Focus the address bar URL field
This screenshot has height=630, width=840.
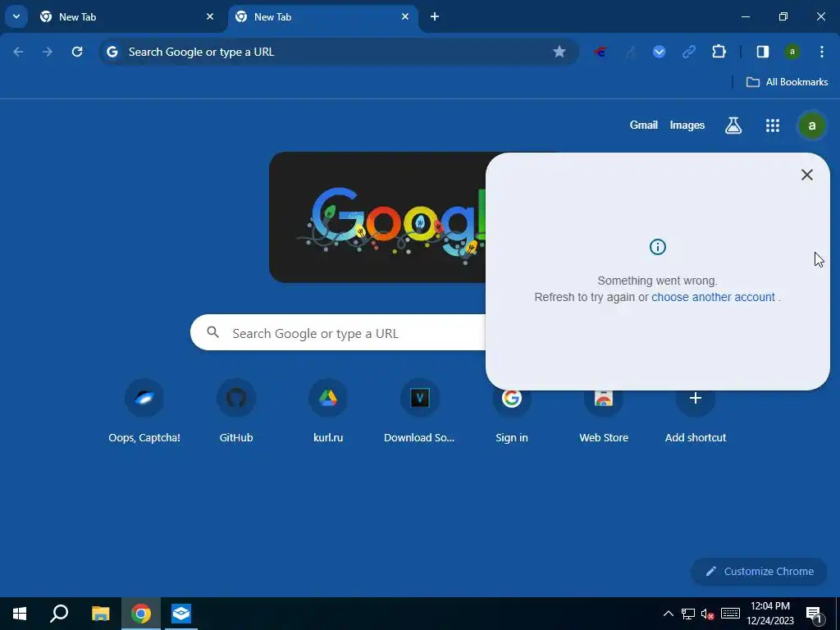click(x=337, y=52)
